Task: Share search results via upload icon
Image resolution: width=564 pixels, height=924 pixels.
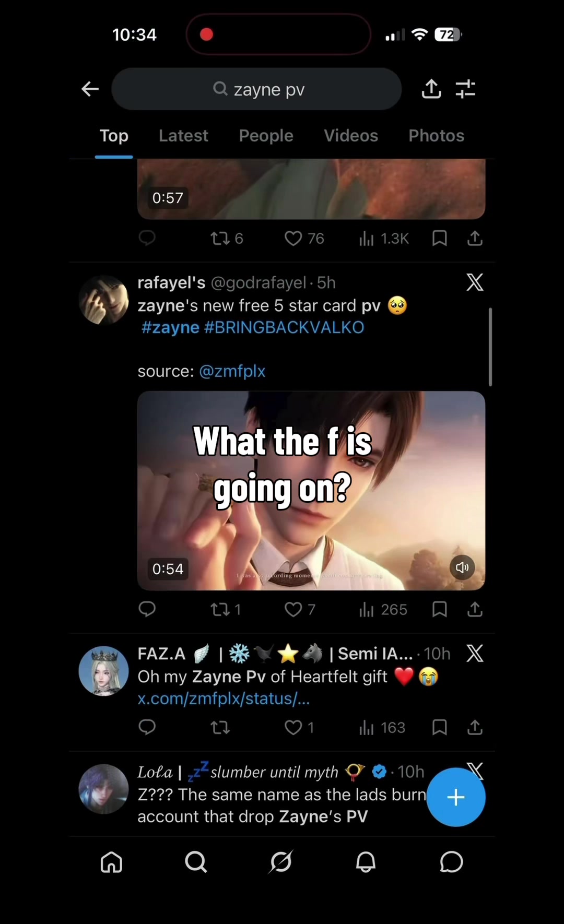Action: coord(431,89)
